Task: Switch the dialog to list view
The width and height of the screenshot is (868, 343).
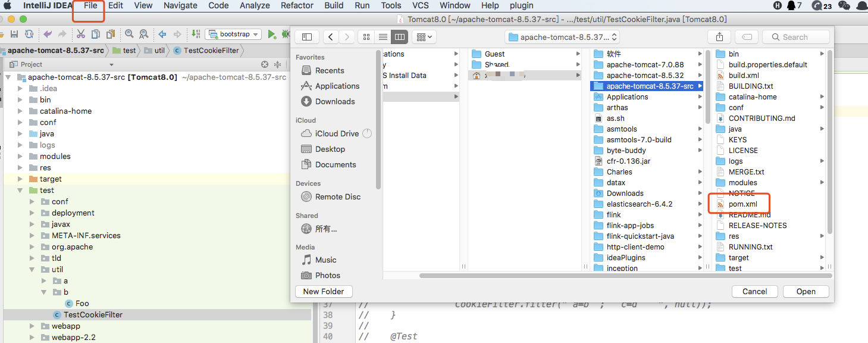Action: click(x=383, y=37)
